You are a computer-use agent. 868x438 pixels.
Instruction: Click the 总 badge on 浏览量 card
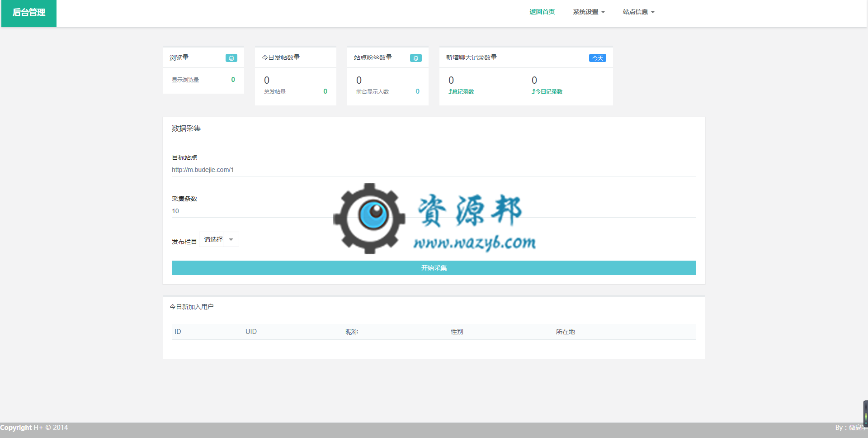pos(231,58)
